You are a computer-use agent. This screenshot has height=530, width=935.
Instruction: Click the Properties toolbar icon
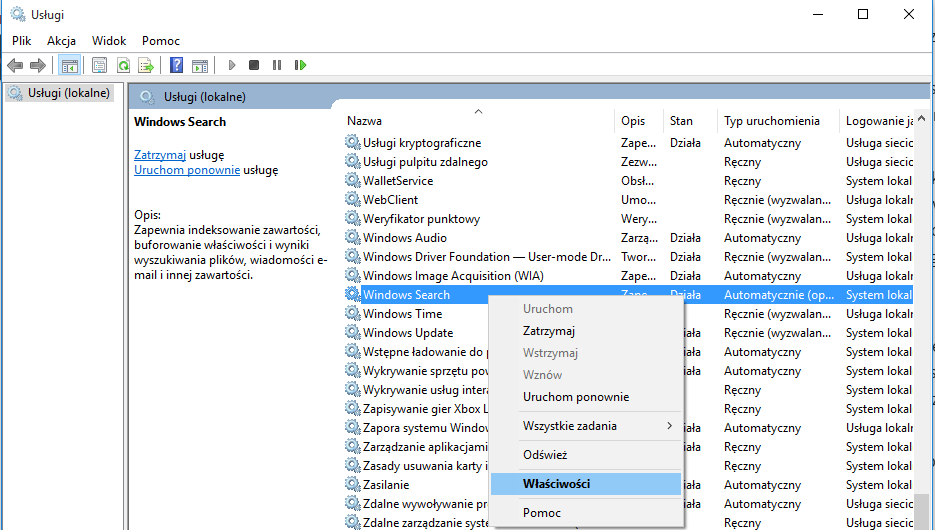pyautogui.click(x=100, y=65)
